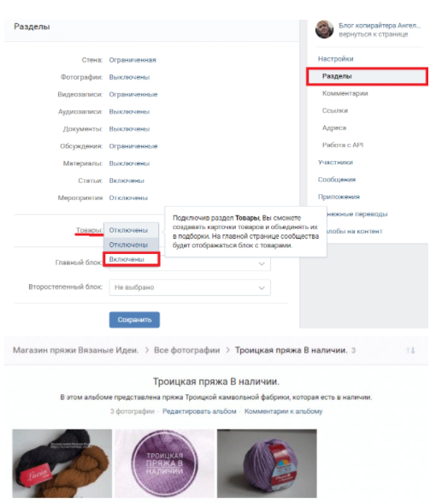
Task: Select Включены option in Товары list
Action: (131, 259)
